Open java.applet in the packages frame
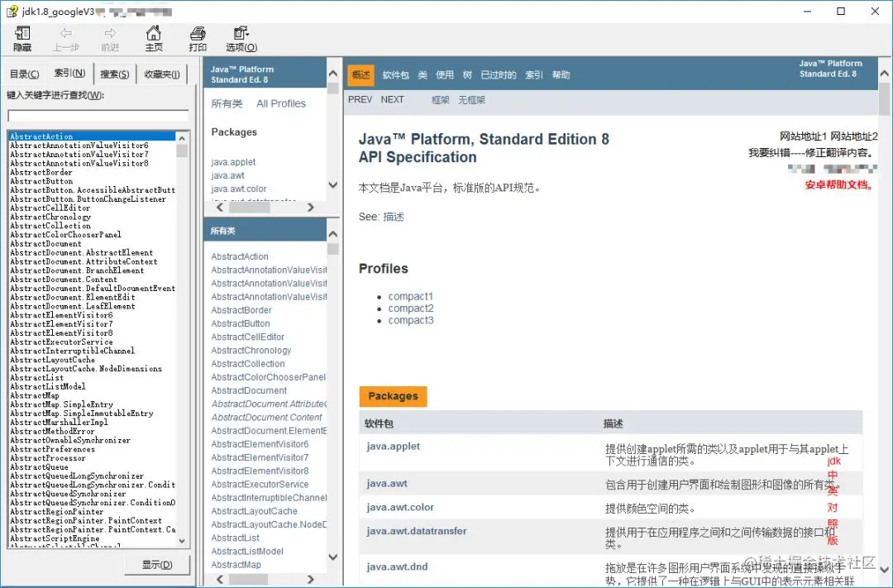893x588 pixels. click(x=233, y=162)
